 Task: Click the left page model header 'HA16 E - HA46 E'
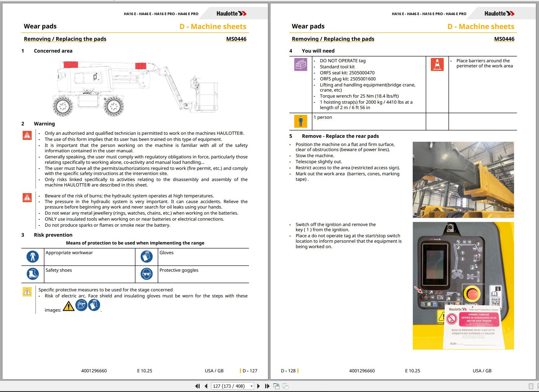[x=161, y=14]
